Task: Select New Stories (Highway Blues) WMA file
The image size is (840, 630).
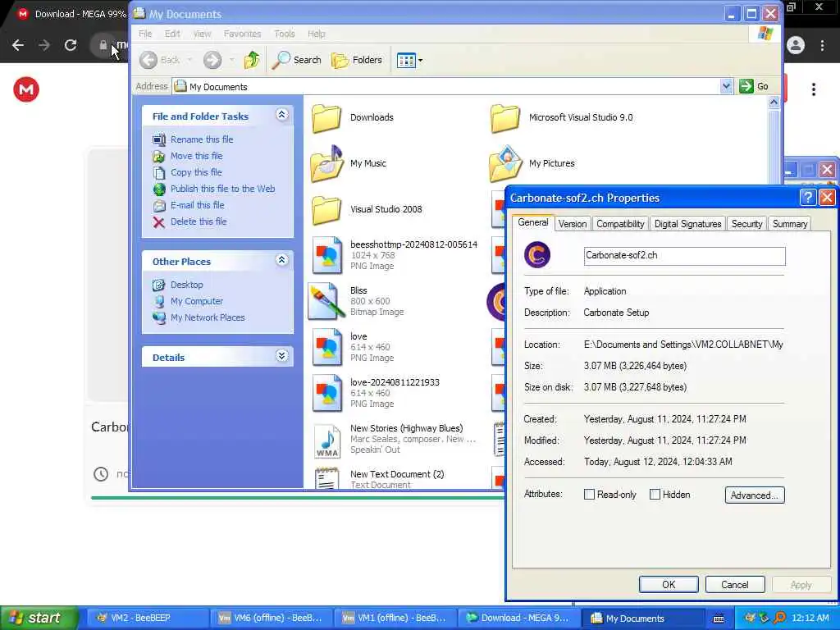Action: pyautogui.click(x=326, y=441)
